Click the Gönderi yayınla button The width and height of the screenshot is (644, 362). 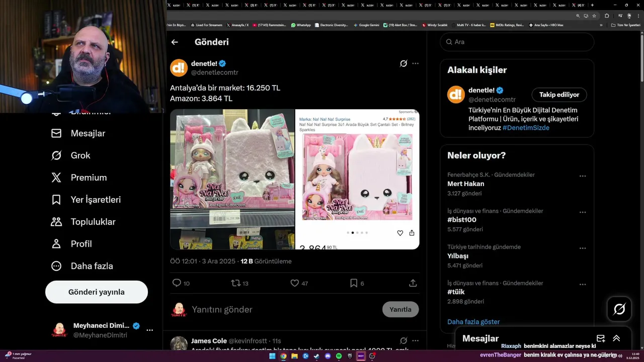click(97, 292)
